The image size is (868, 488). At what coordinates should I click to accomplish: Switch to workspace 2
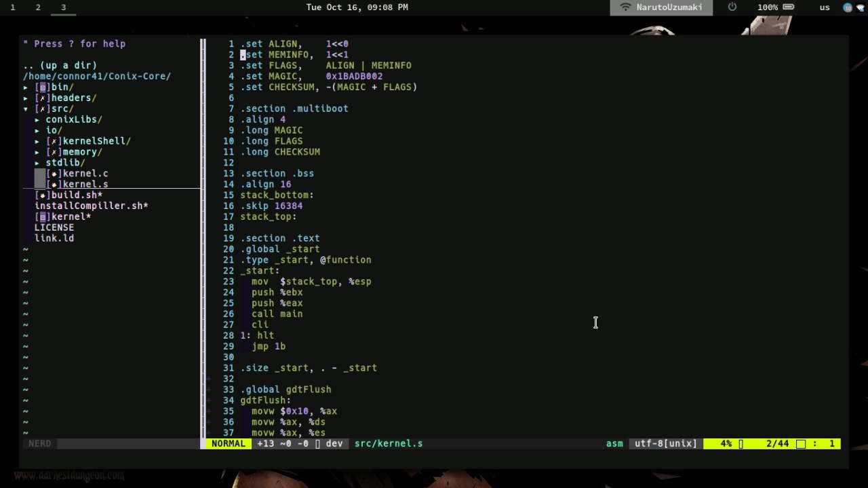[x=38, y=7]
